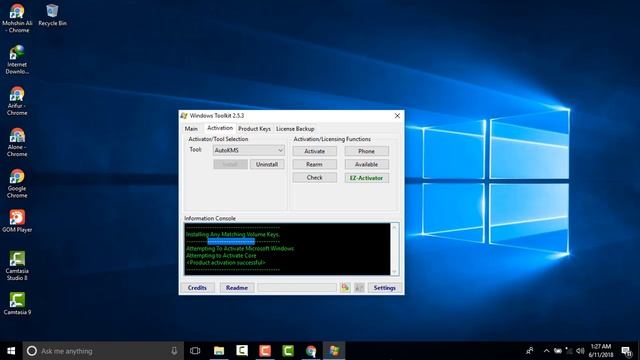Viewport: 640px width, 360px height.
Task: Open the Credits button
Action: tap(197, 288)
